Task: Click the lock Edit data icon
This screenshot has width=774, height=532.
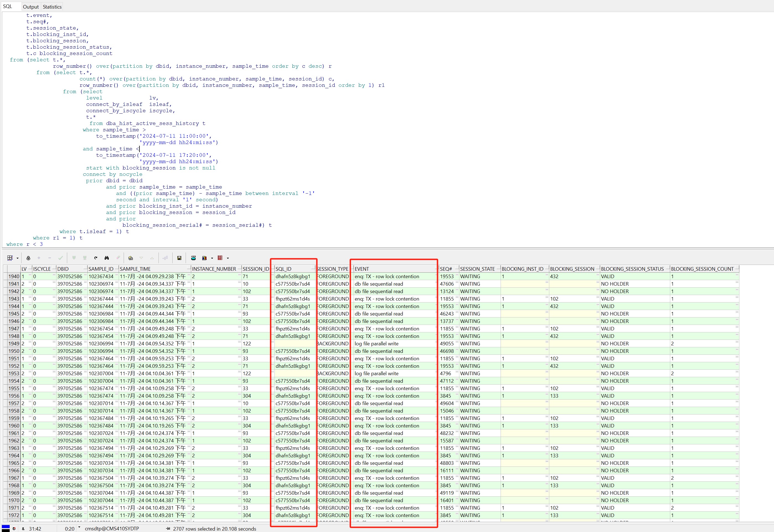Action: tap(28, 258)
